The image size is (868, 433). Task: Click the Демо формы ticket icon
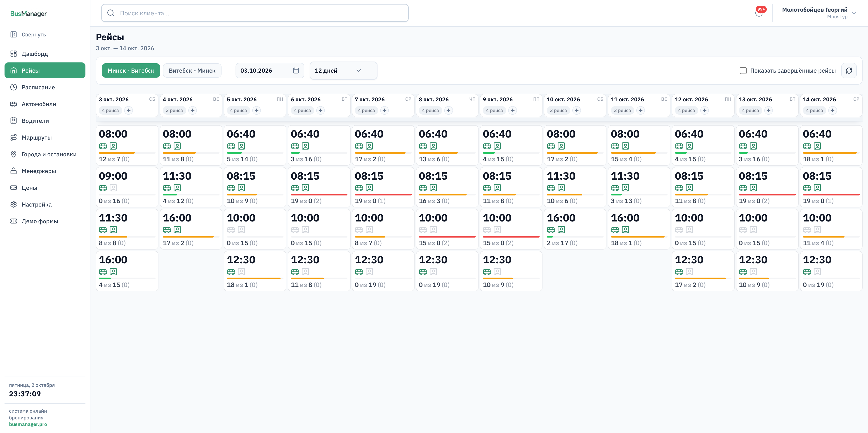(14, 221)
